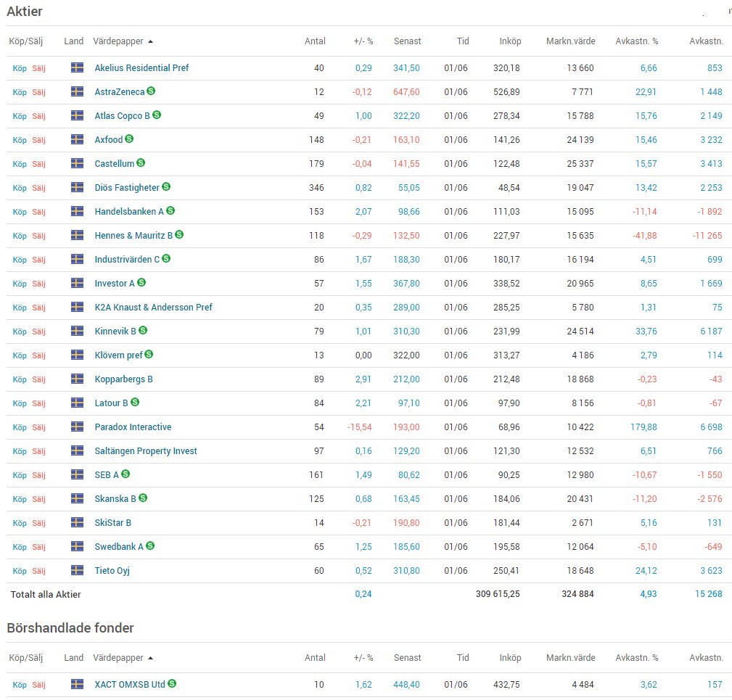Screen dimensions: 732x700
Task: Sort fund table by Värdepapper header
Action: 118,658
